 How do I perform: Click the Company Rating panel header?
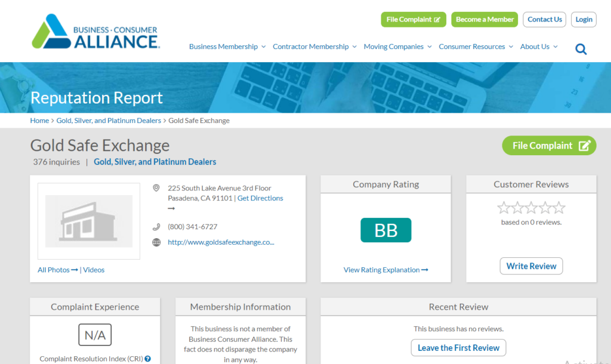[386, 184]
